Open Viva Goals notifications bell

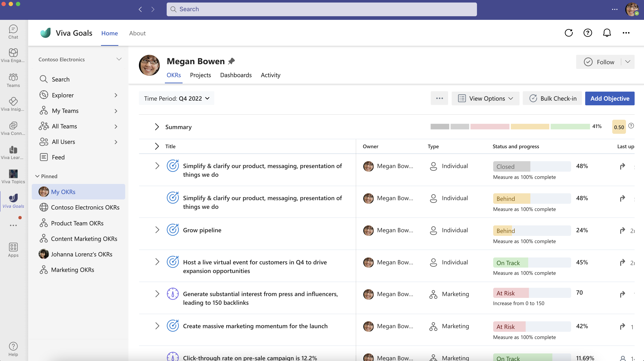[x=607, y=33]
